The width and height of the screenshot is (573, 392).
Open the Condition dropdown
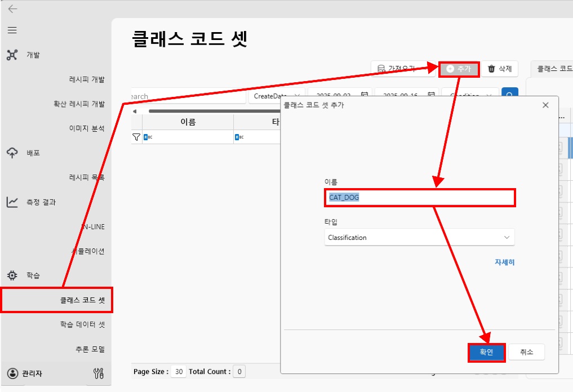pyautogui.click(x=470, y=96)
